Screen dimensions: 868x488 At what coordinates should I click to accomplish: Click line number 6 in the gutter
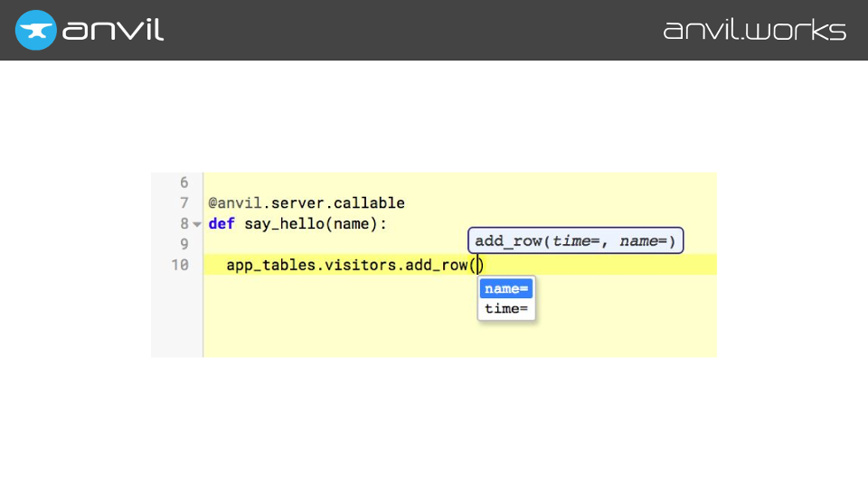click(x=184, y=183)
